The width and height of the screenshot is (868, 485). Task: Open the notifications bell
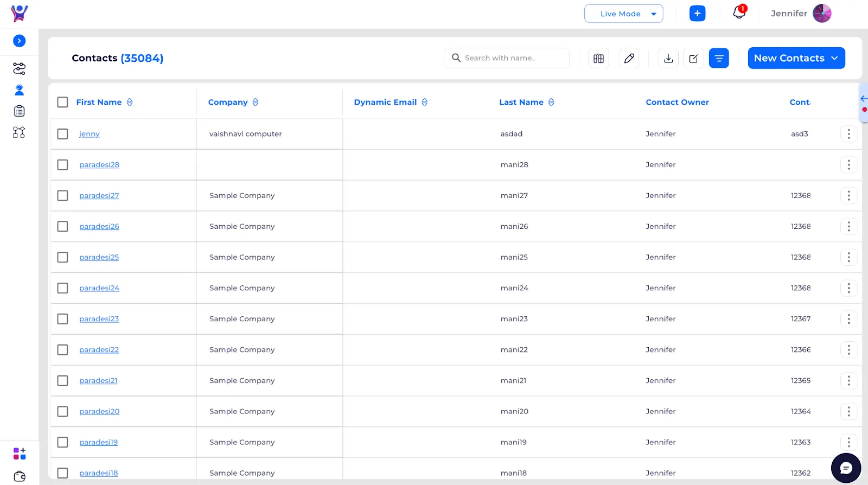pyautogui.click(x=739, y=12)
